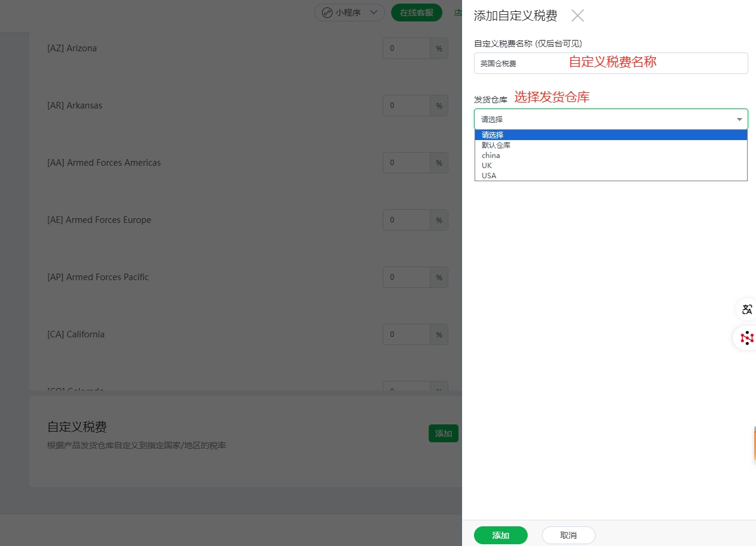The width and height of the screenshot is (756, 546).
Task: Click the Arizona tax rate field
Action: [x=407, y=48]
